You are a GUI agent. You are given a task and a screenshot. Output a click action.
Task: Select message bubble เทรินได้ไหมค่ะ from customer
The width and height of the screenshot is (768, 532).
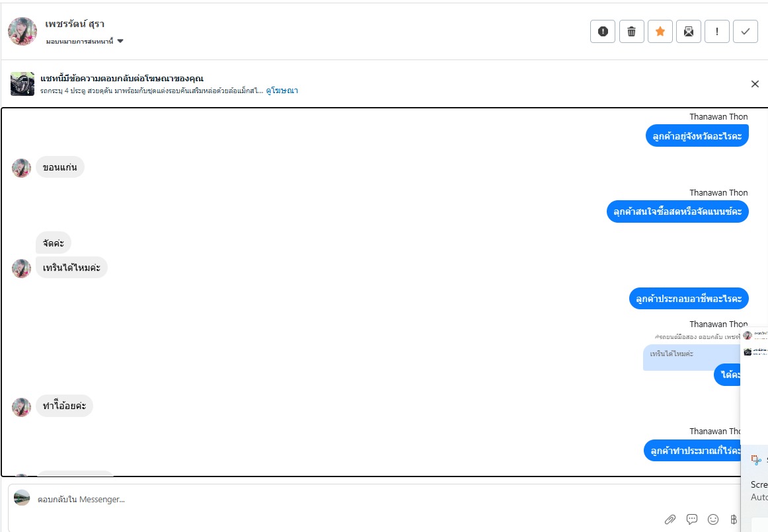71,268
